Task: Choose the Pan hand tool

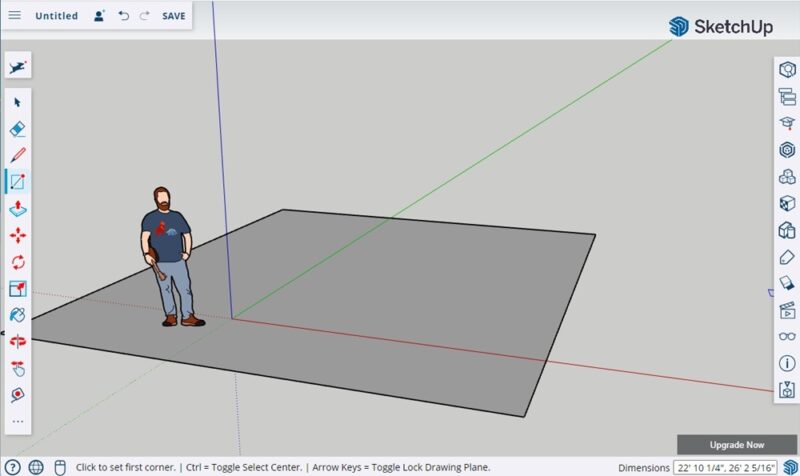Action: (18, 368)
